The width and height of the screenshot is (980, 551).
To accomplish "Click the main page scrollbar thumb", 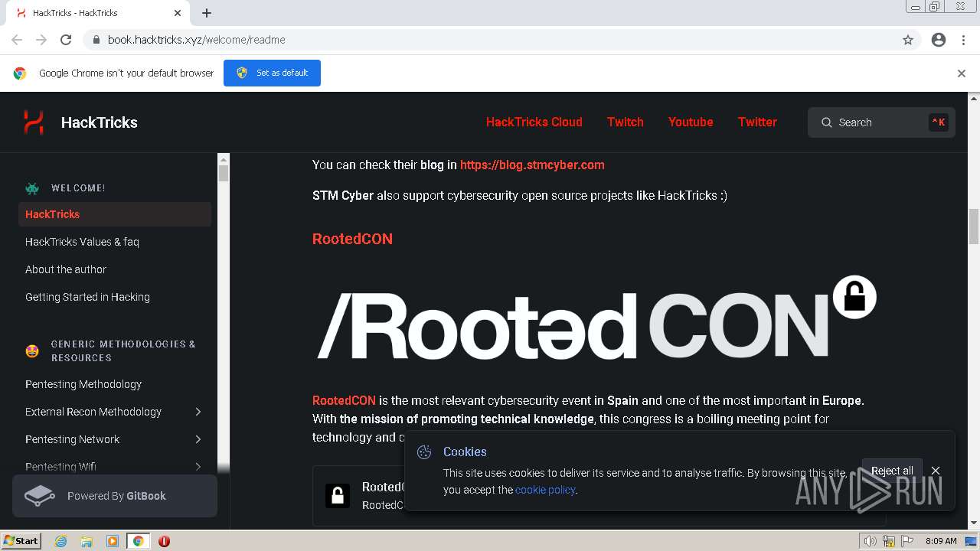I will (x=974, y=227).
